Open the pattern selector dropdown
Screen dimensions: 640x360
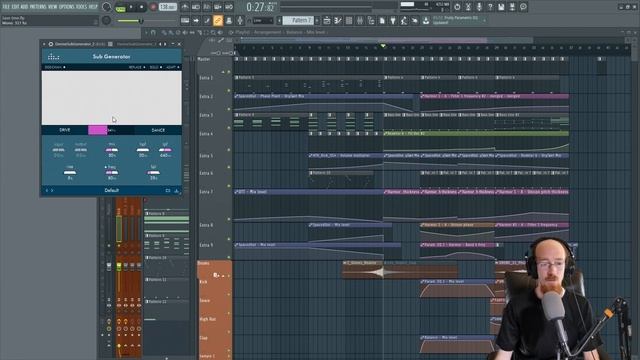(298, 20)
